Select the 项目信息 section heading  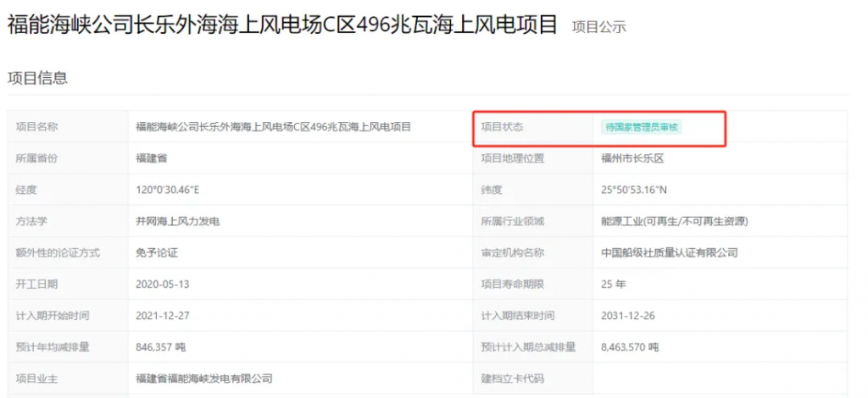tap(37, 78)
